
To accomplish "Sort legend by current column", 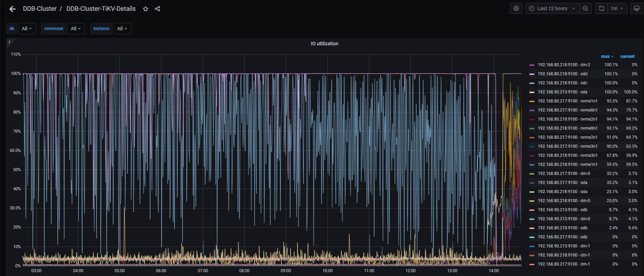I will point(627,56).
